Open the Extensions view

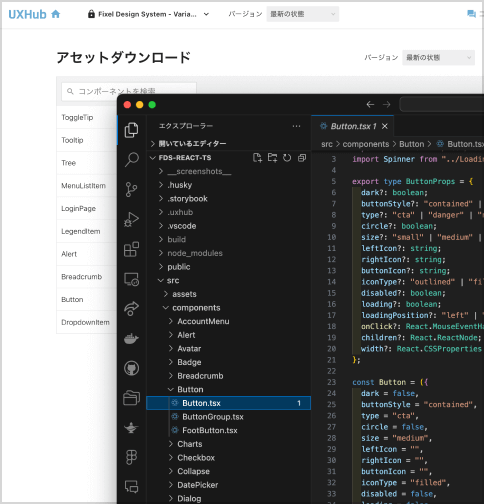pos(131,249)
